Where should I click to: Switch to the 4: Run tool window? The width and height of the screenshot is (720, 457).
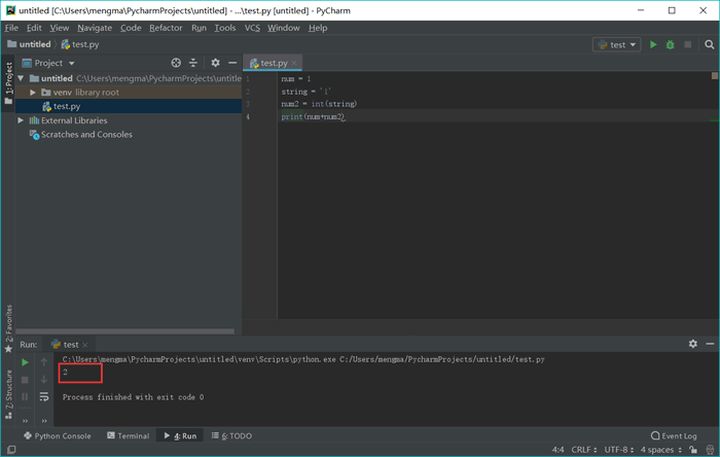point(180,436)
